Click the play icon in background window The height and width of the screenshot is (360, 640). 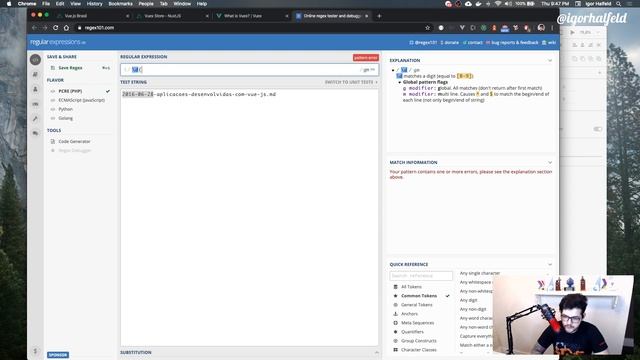573,32
